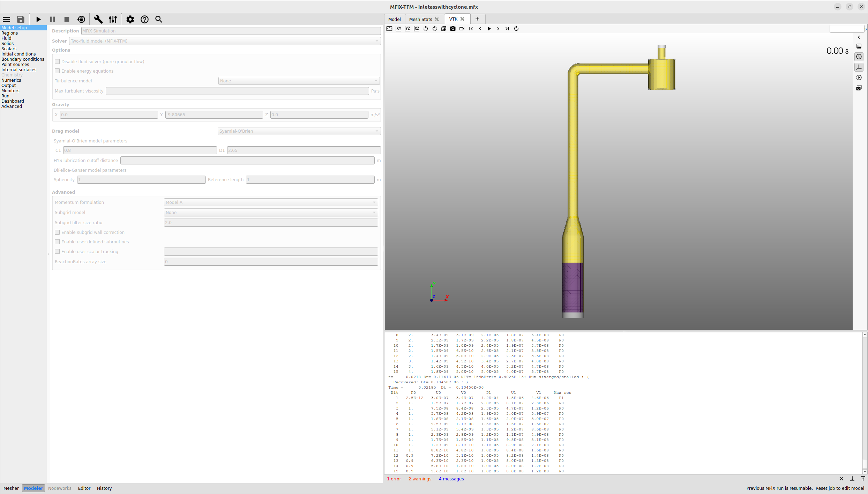The width and height of the screenshot is (868, 494).
Task: Check Disable fluid solver option
Action: (57, 61)
